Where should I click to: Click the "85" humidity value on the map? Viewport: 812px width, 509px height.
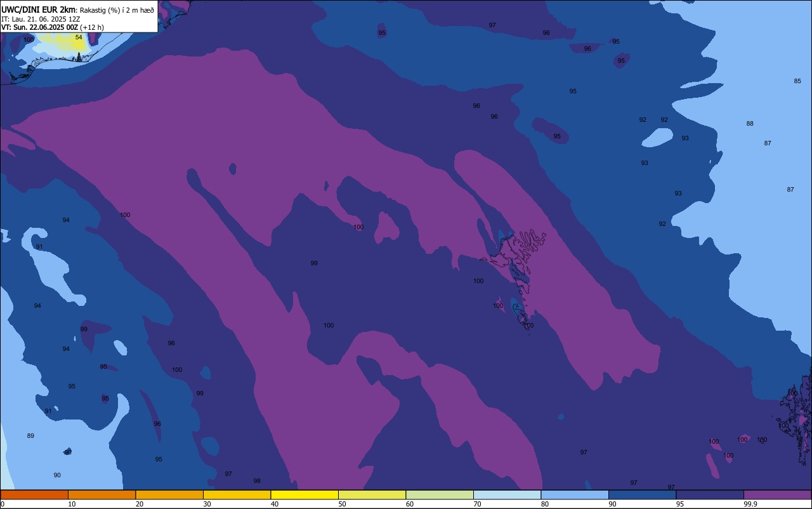[797, 81]
